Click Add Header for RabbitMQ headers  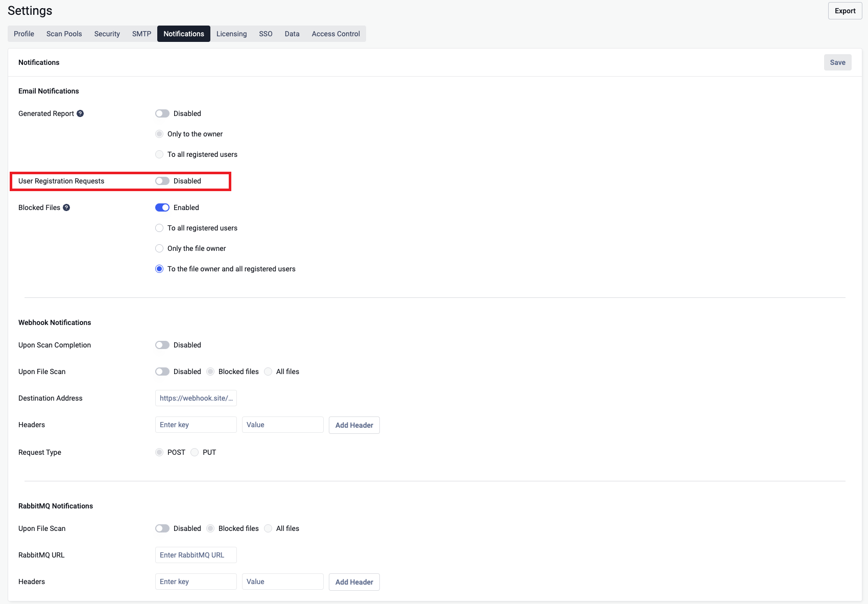(x=354, y=582)
